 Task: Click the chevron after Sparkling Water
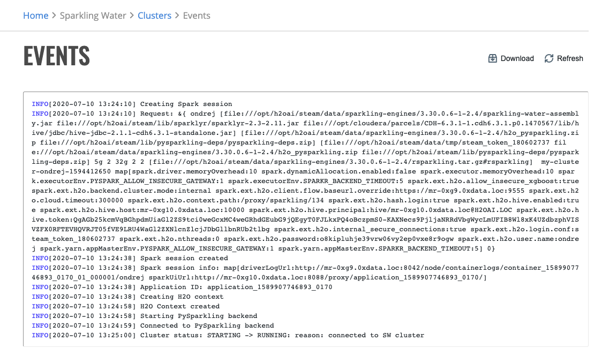click(x=132, y=16)
